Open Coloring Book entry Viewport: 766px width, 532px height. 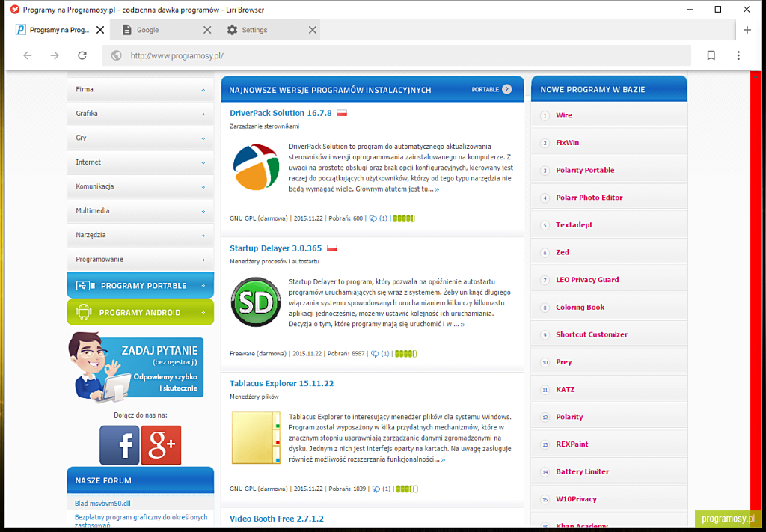(x=580, y=307)
